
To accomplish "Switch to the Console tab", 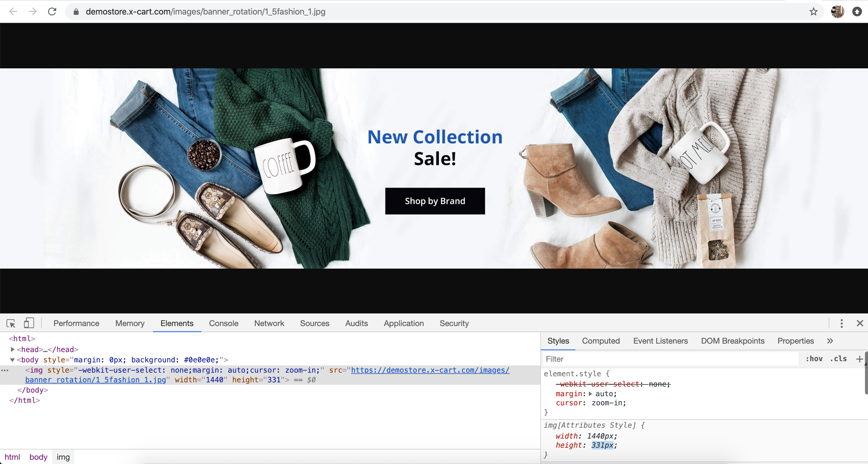I will 223,323.
